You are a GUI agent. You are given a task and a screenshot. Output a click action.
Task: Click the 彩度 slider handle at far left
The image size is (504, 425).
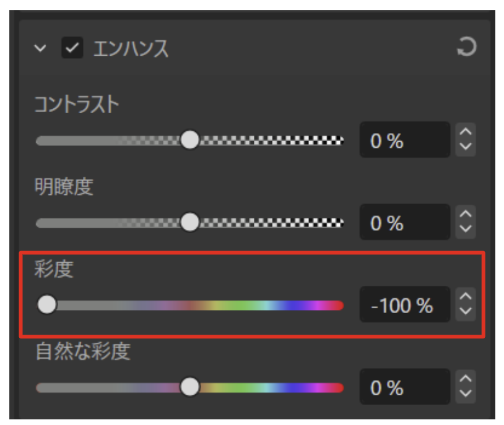point(47,304)
